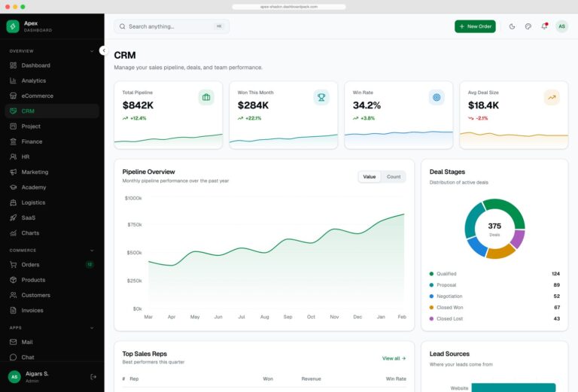Click the Win Rate column header
The height and width of the screenshot is (392, 578).
396,378
